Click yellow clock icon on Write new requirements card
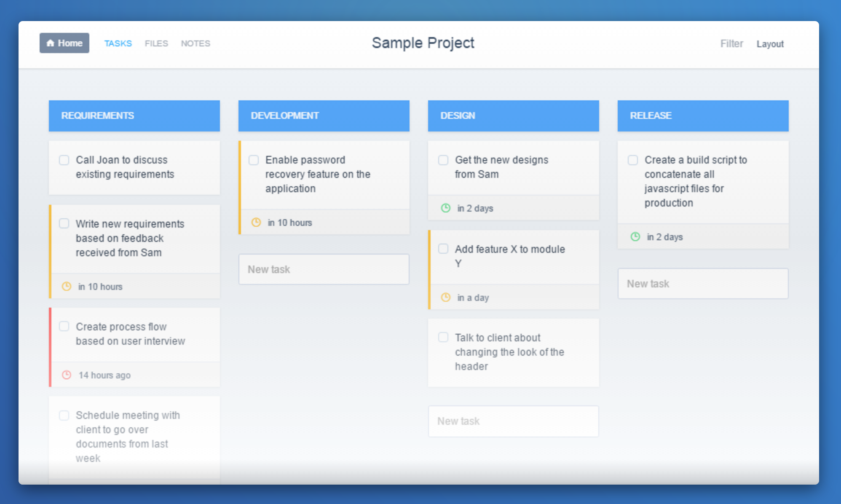The width and height of the screenshot is (841, 504). coord(67,287)
